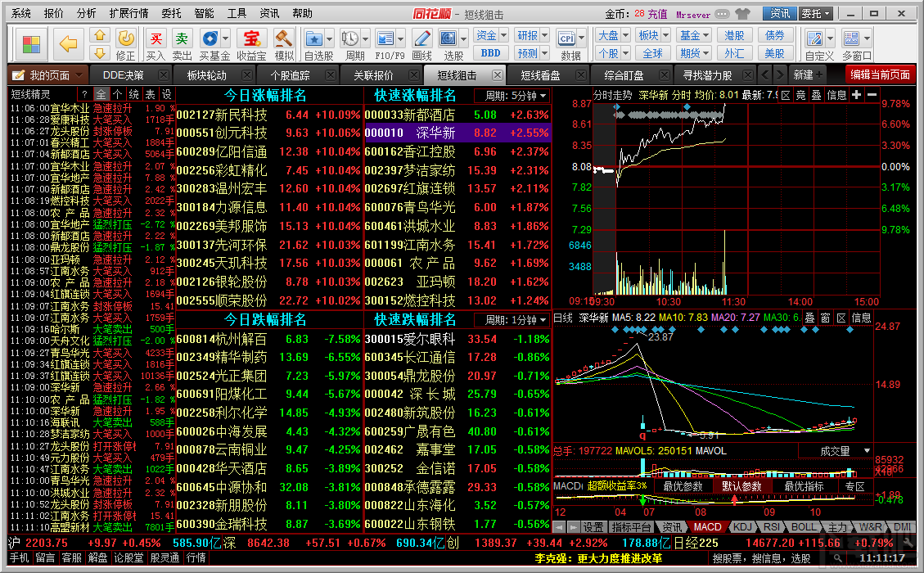This screenshot has width=924, height=573.
Task: Click the 编辑当前页面 button
Action: click(x=880, y=74)
